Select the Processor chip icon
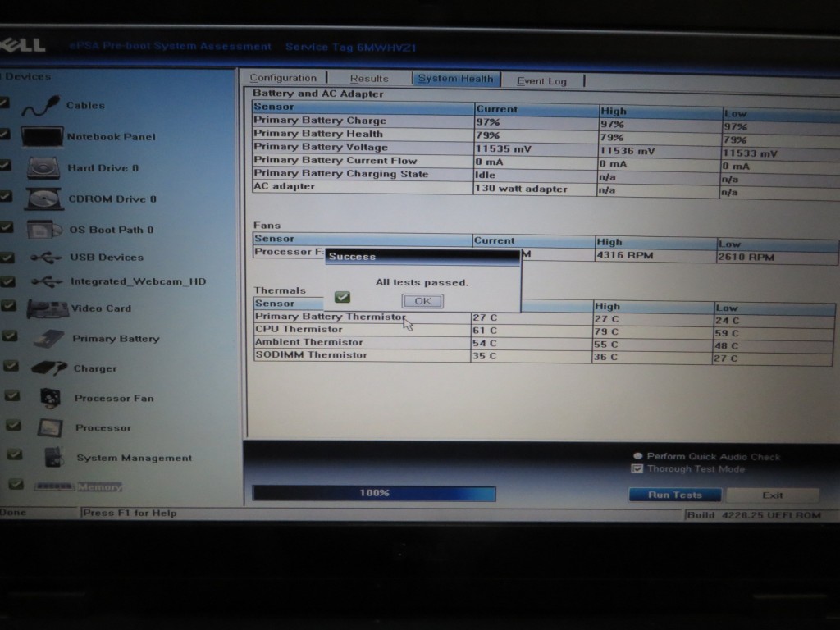This screenshot has width=840, height=630. pyautogui.click(x=49, y=427)
